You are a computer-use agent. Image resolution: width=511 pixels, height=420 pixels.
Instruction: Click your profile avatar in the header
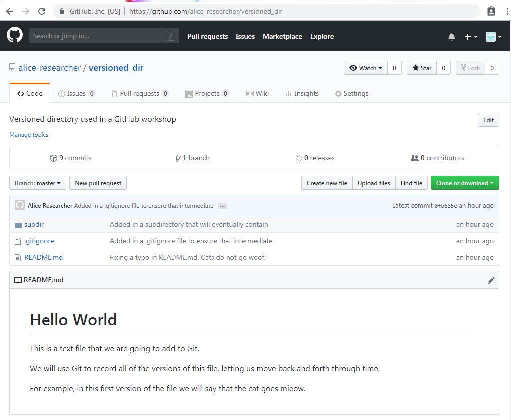(x=490, y=36)
